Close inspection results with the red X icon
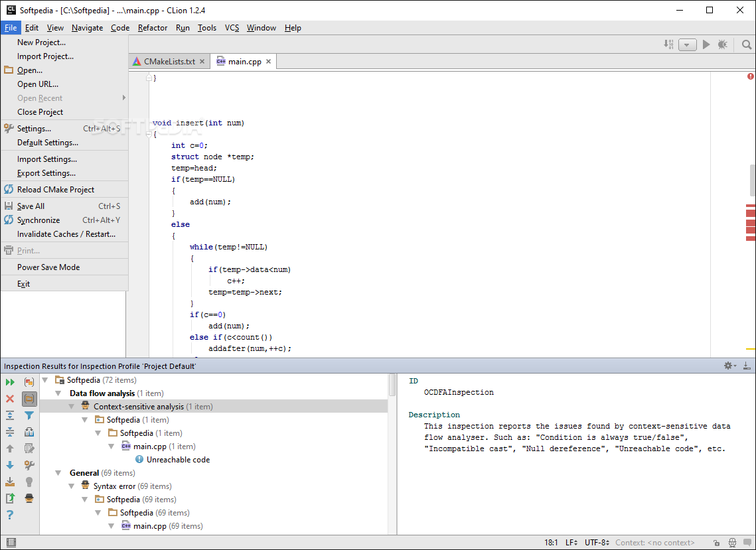The width and height of the screenshot is (756, 550). click(10, 399)
